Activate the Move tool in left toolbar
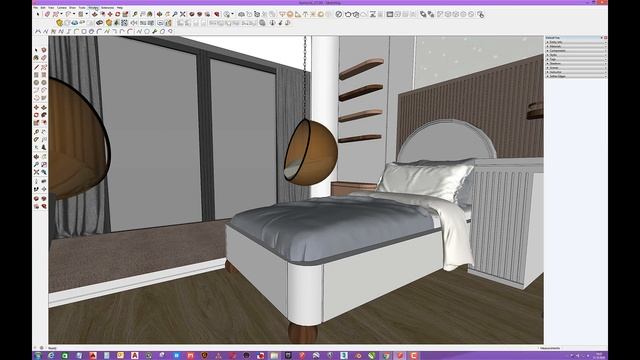 (36, 107)
